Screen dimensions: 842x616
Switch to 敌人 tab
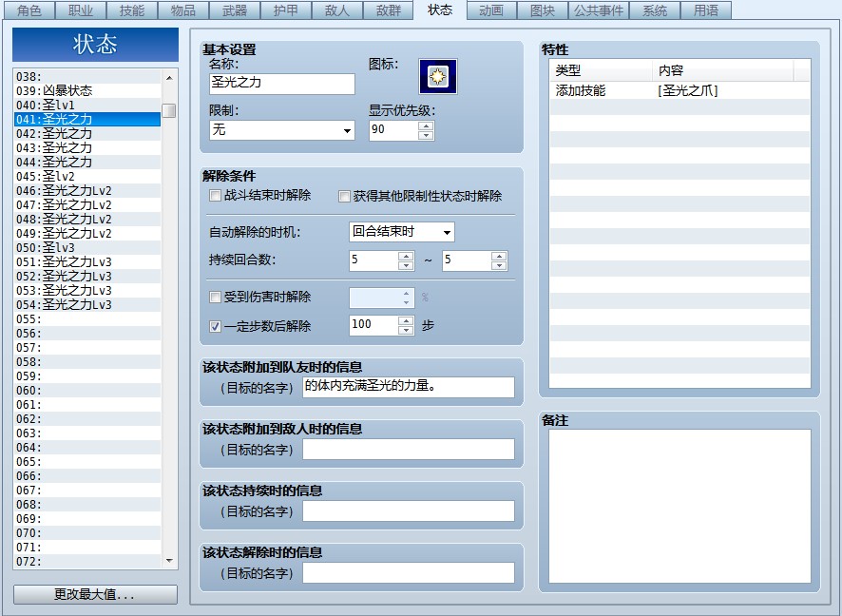pyautogui.click(x=337, y=10)
